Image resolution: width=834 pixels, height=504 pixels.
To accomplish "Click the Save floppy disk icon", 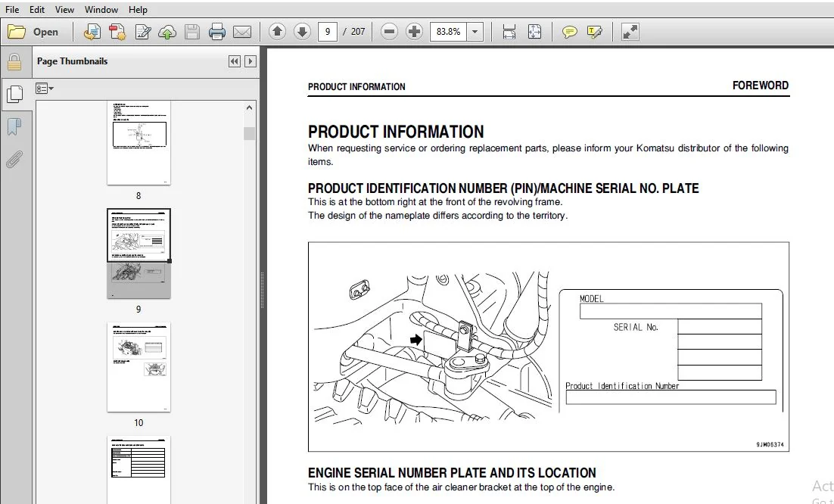I will [192, 32].
